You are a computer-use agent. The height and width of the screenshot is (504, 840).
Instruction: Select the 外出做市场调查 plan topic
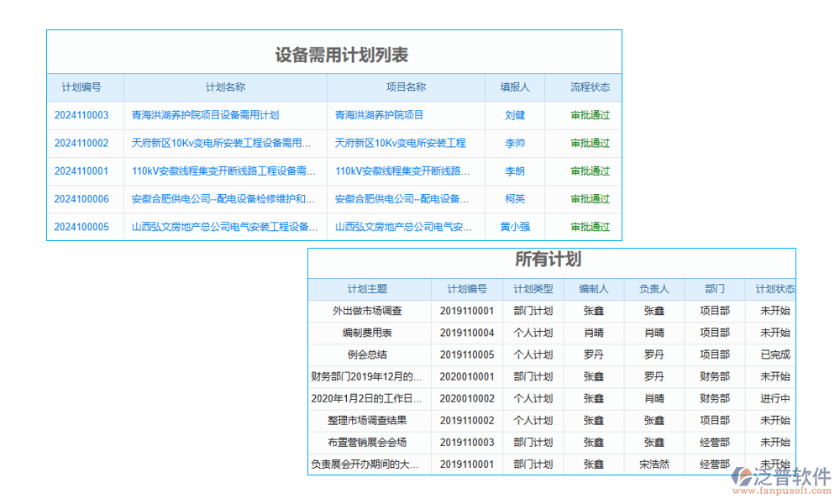370,311
